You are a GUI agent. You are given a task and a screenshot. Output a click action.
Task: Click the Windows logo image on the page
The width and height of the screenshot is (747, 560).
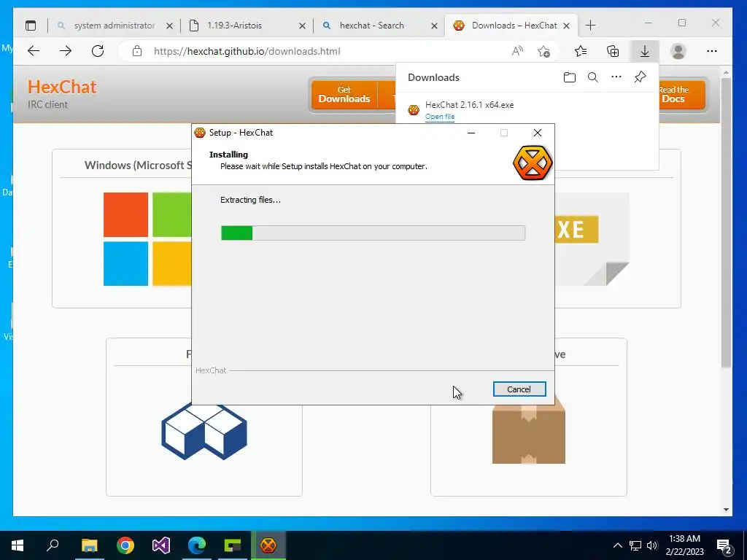click(147, 239)
